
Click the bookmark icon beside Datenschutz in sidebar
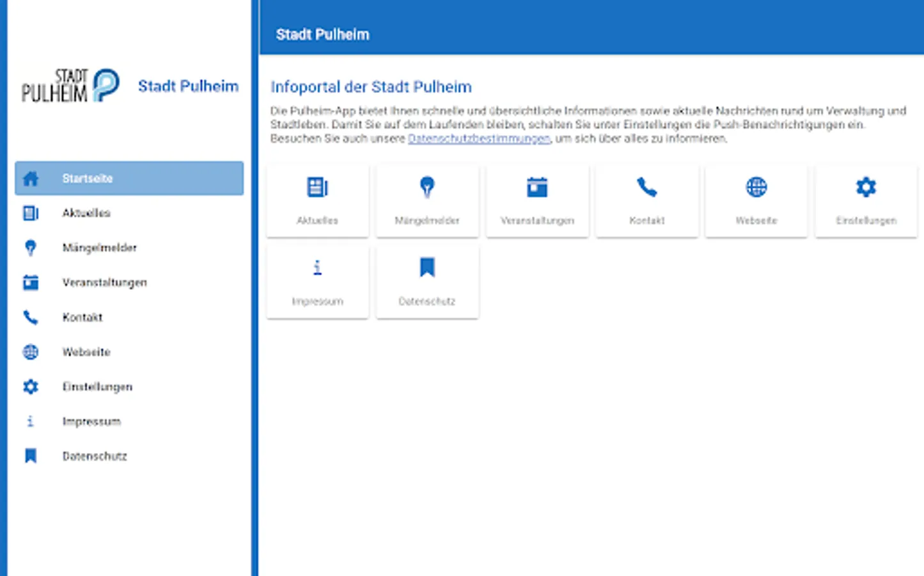coord(31,456)
